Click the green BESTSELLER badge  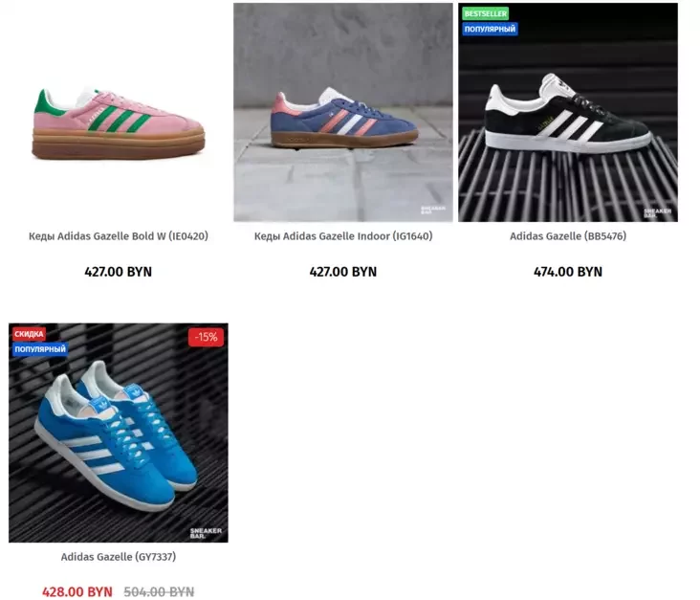tap(485, 13)
